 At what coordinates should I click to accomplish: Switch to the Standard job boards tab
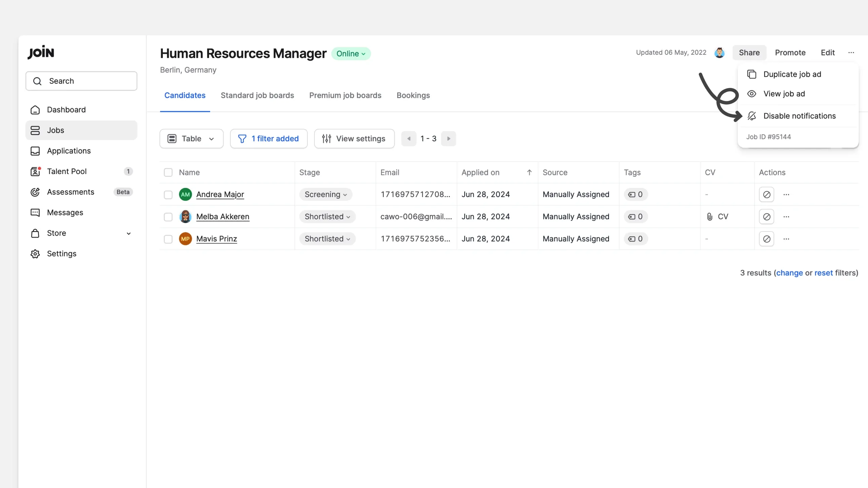[257, 96]
